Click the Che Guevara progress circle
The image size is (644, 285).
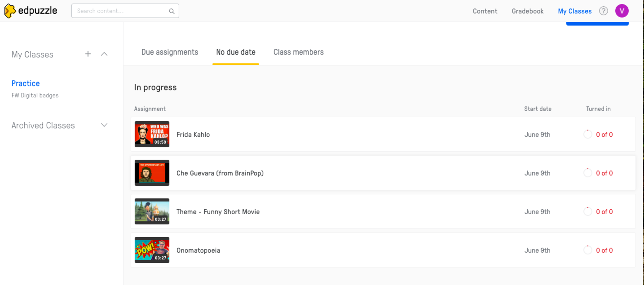click(x=588, y=173)
